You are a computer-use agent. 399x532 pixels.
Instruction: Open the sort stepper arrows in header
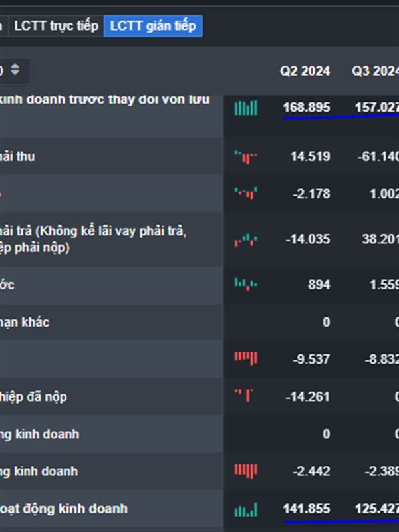click(x=15, y=70)
